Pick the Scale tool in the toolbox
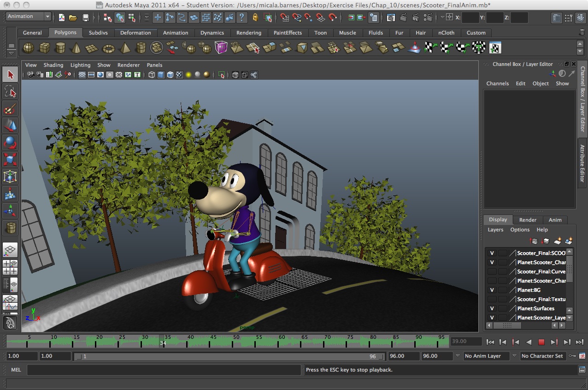 point(10,160)
